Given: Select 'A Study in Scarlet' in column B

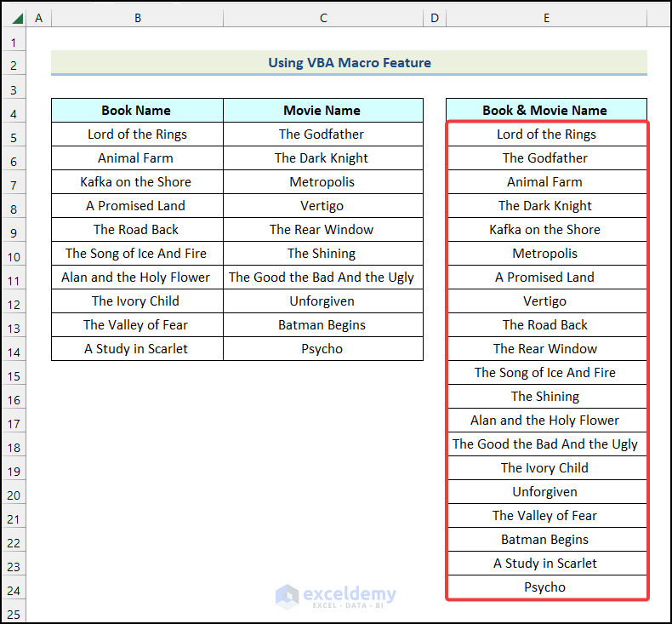Looking at the screenshot, I should (137, 349).
